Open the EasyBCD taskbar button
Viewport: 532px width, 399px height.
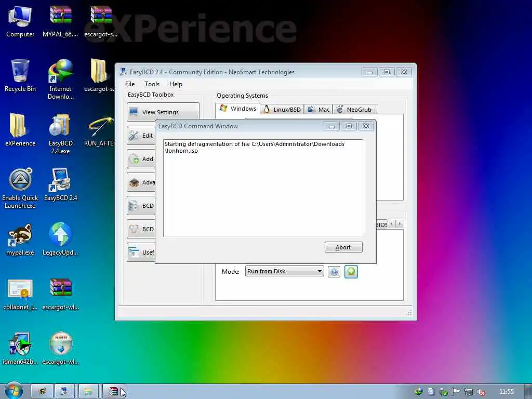[x=64, y=391]
